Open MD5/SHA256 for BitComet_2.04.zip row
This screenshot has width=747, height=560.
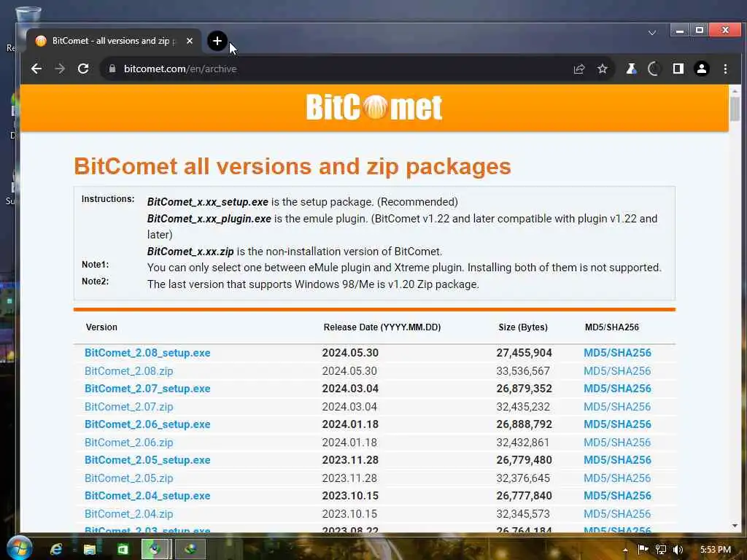(x=617, y=514)
